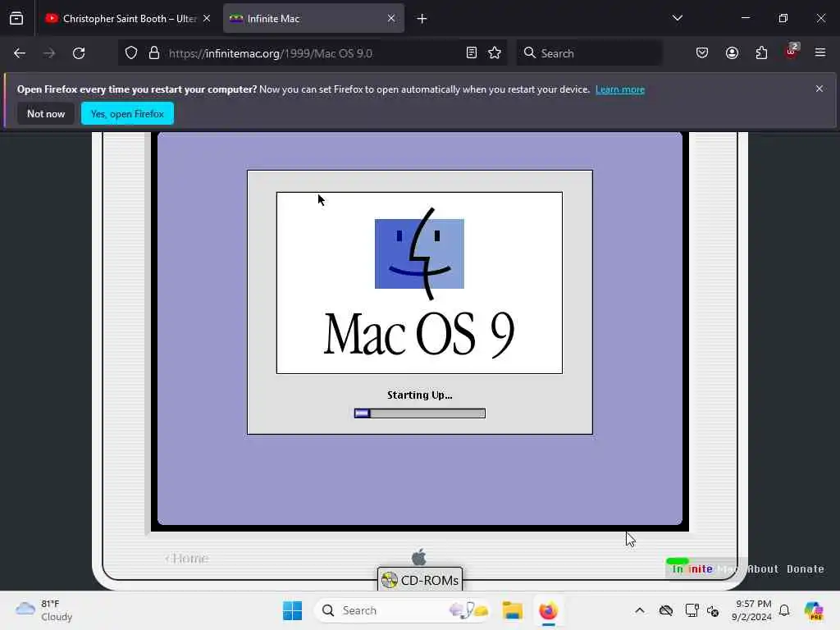This screenshot has width=840, height=630.
Task: Click Yes, open Firefox button
Action: [x=127, y=113]
